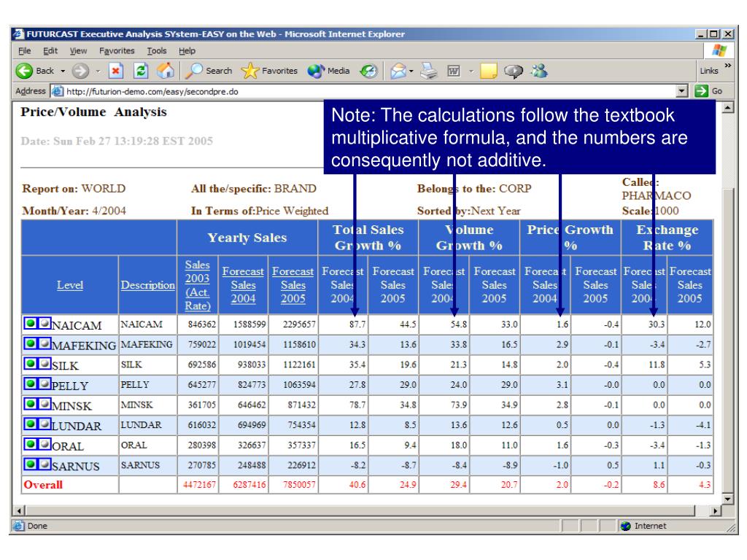Open the Media toolbar button
This screenshot has width=747, height=560.
[x=329, y=71]
